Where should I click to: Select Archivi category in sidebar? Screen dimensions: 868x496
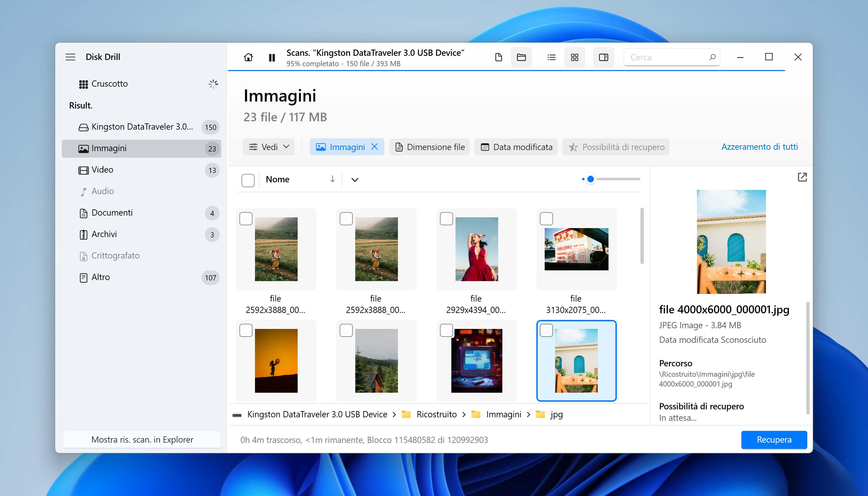coord(142,234)
